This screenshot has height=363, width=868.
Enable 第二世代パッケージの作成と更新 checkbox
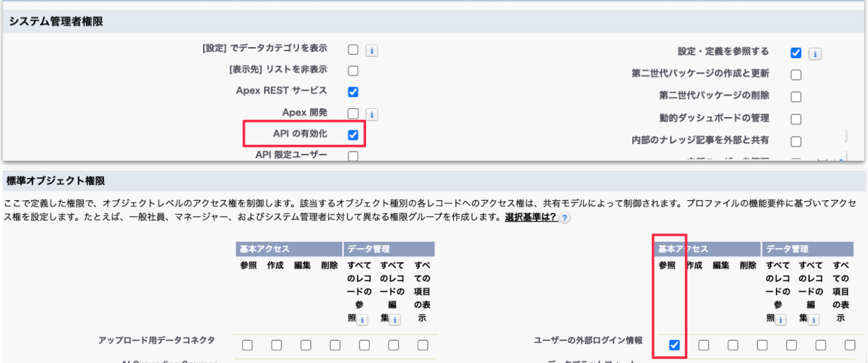click(796, 75)
